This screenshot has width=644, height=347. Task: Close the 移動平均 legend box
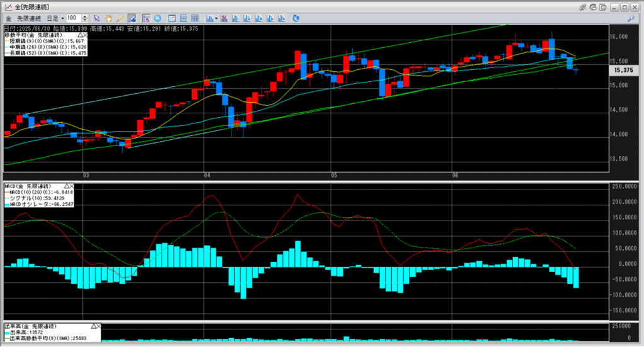(85, 35)
